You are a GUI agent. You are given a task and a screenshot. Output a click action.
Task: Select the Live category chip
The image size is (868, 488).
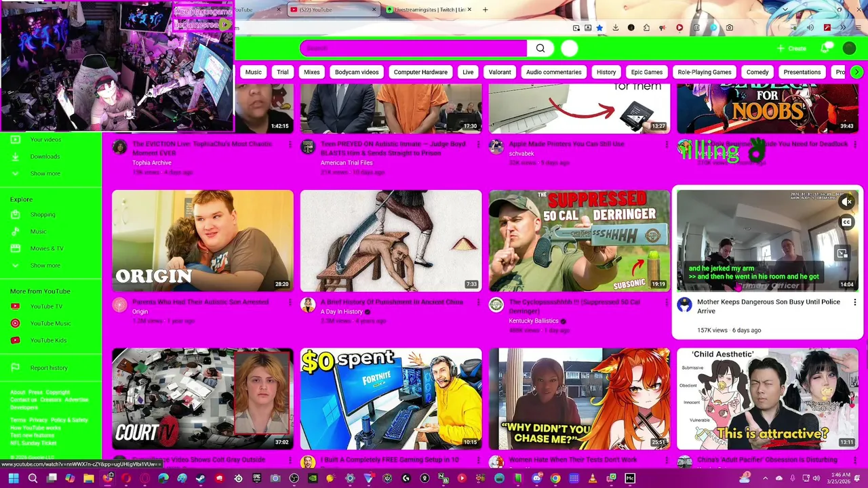[x=468, y=72]
